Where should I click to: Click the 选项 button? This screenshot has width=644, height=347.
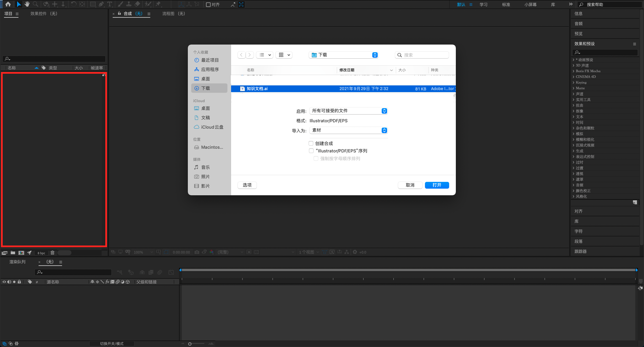click(247, 185)
